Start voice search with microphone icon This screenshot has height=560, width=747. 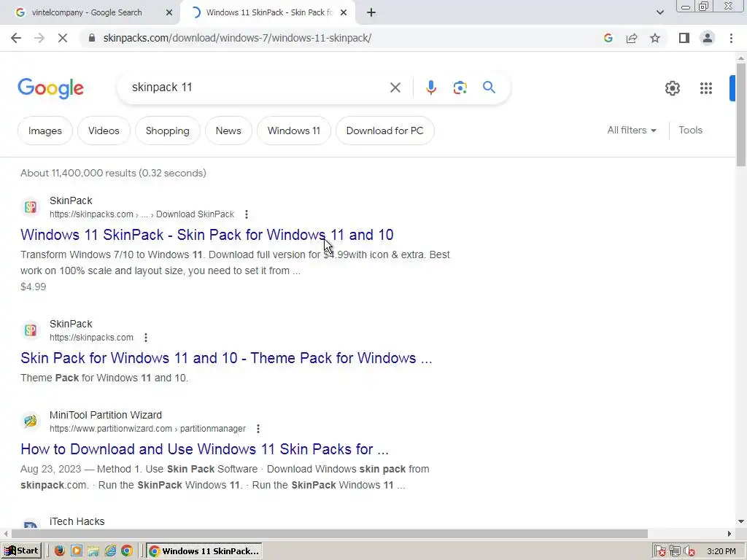430,87
